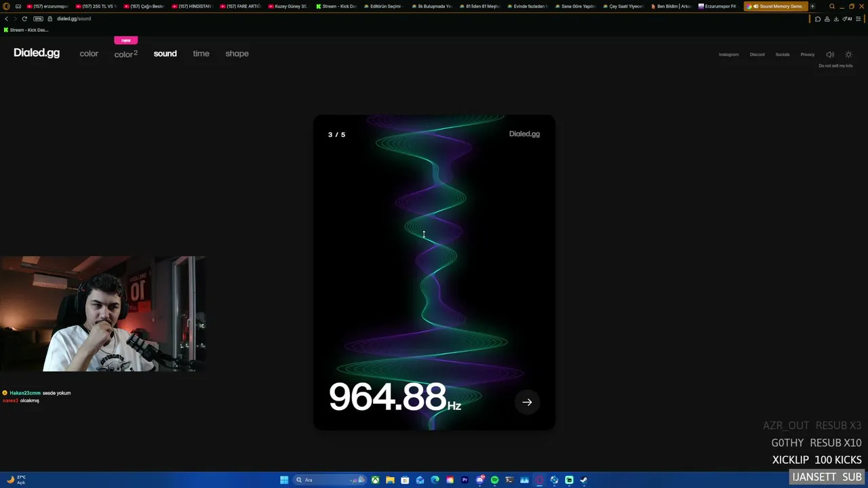
Task: Open the Dialed.gg home logo
Action: pos(37,53)
